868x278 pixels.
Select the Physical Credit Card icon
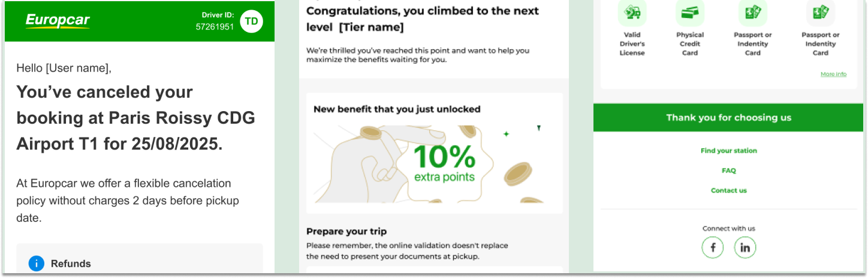[690, 12]
